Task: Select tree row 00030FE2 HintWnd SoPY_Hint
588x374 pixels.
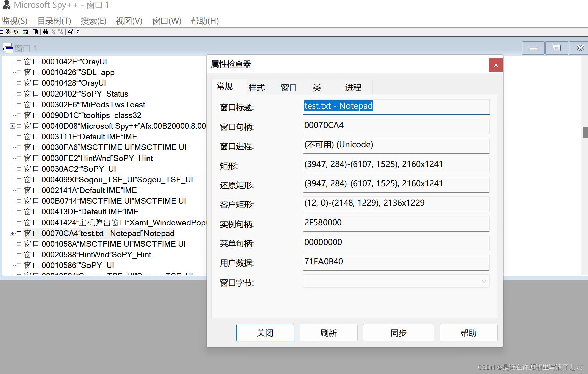Action: click(89, 158)
